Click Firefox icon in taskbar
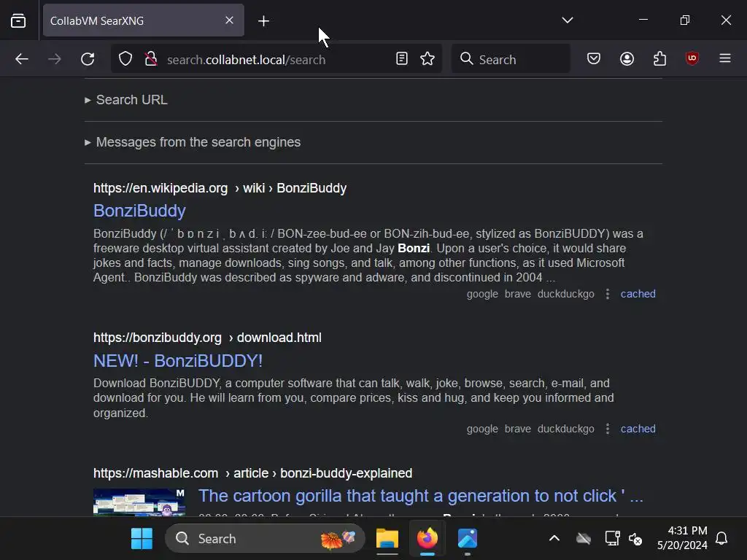This screenshot has width=747, height=560. (x=427, y=539)
